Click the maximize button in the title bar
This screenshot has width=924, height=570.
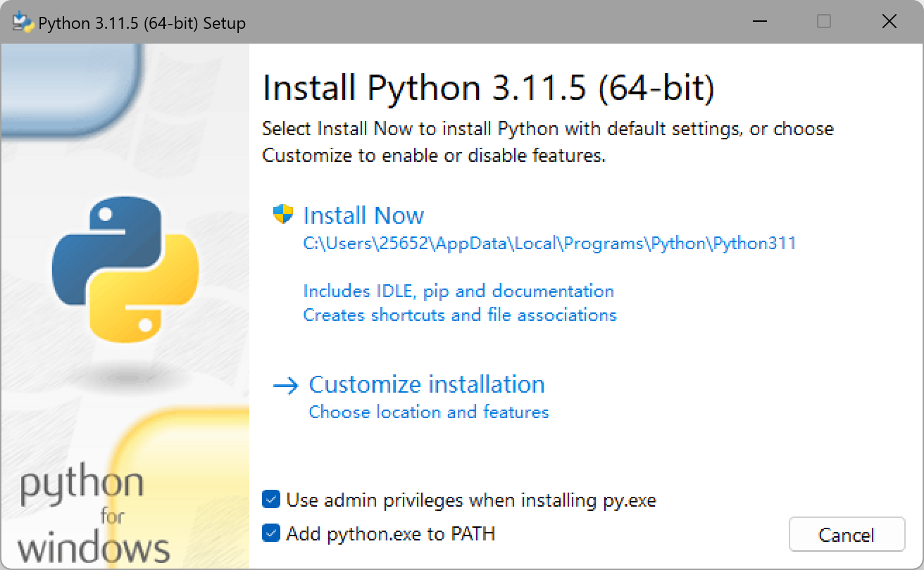[x=823, y=22]
